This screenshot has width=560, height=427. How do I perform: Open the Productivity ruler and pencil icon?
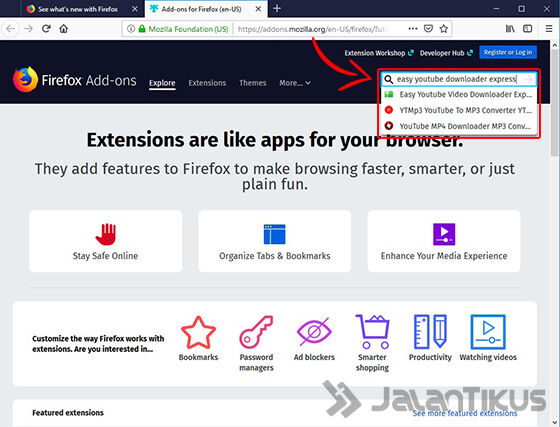pyautogui.click(x=430, y=332)
